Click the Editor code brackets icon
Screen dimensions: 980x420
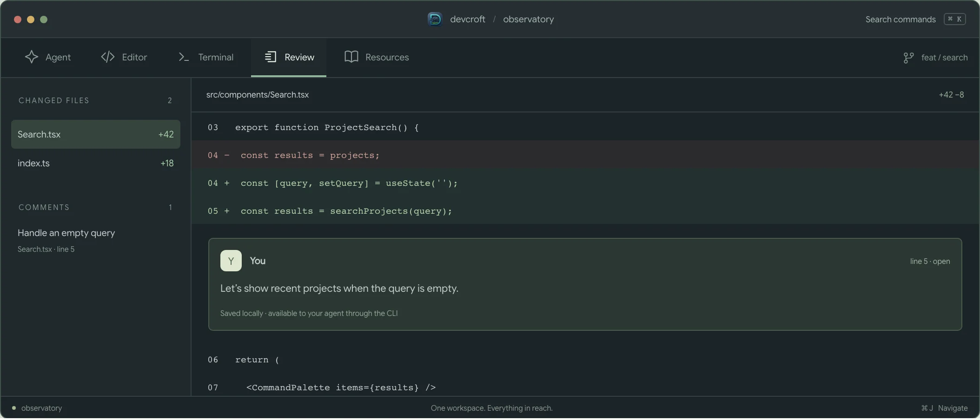(108, 57)
